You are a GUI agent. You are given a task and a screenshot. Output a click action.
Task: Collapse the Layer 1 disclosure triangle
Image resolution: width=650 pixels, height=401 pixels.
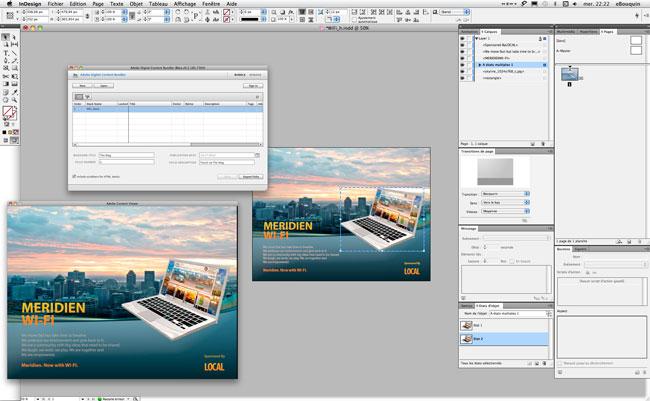[476, 38]
